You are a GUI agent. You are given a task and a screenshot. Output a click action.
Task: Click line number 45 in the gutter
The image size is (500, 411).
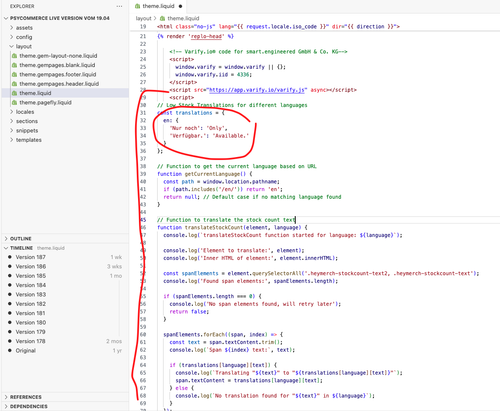coord(143,220)
